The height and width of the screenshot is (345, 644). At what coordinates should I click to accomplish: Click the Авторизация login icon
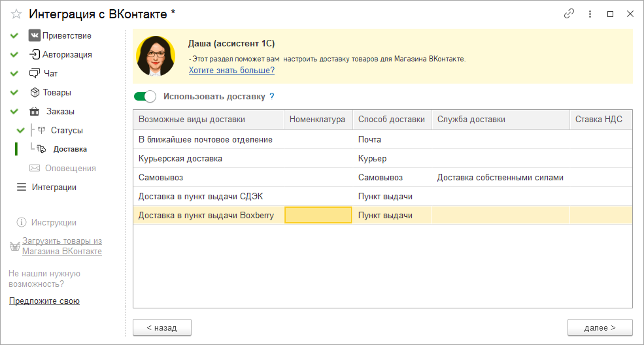tap(35, 54)
